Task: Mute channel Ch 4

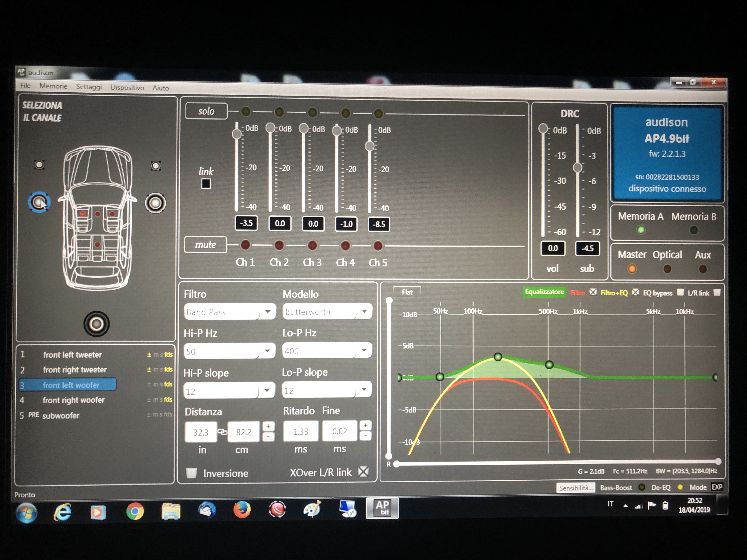Action: (345, 246)
